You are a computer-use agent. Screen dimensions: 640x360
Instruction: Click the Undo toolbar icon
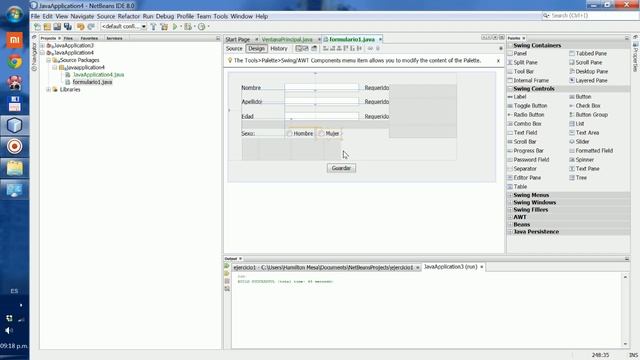(80, 27)
